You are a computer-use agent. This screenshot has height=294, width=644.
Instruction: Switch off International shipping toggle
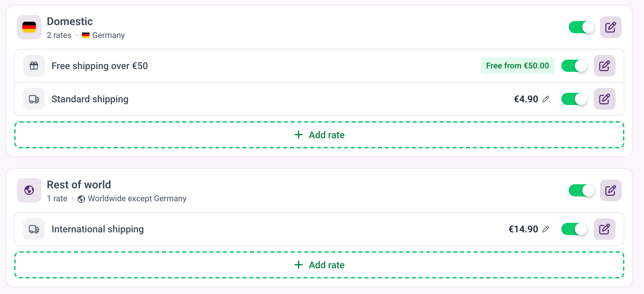pyautogui.click(x=574, y=229)
